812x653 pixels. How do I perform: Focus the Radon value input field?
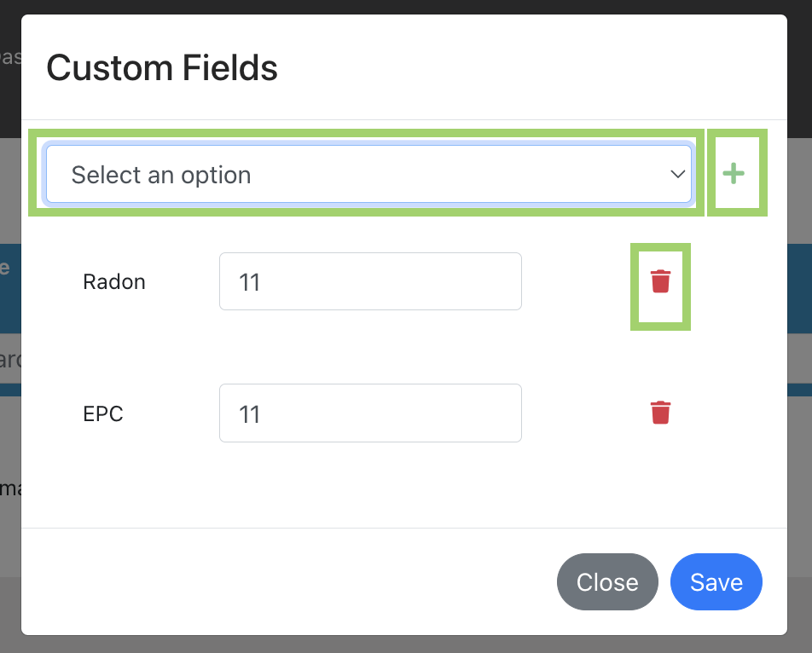370,281
